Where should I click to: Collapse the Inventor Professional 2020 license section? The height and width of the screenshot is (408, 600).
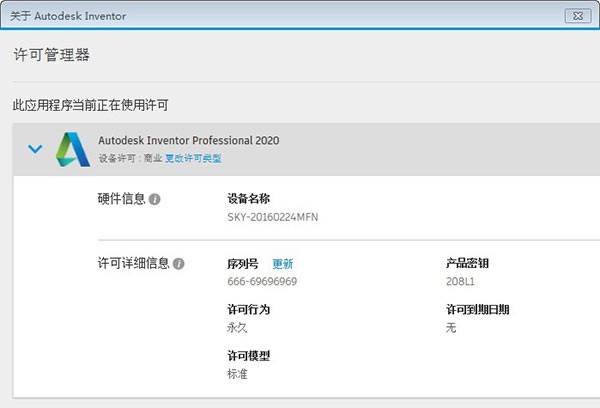pyautogui.click(x=35, y=149)
